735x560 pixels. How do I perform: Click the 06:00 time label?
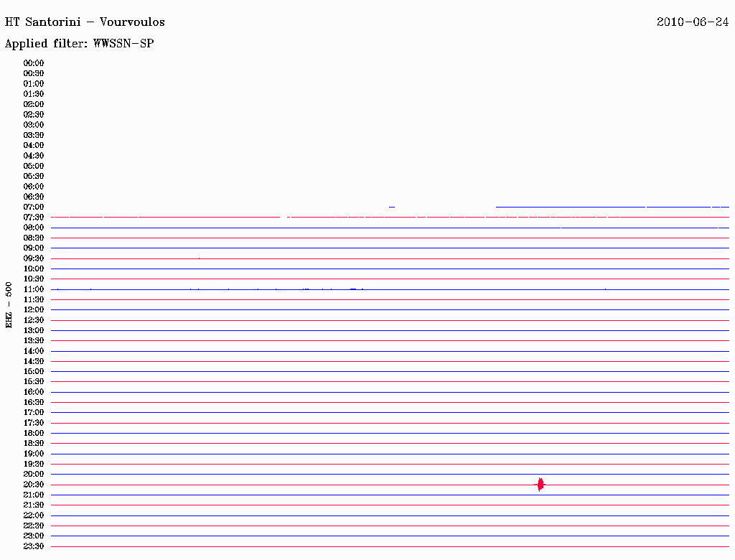click(34, 186)
